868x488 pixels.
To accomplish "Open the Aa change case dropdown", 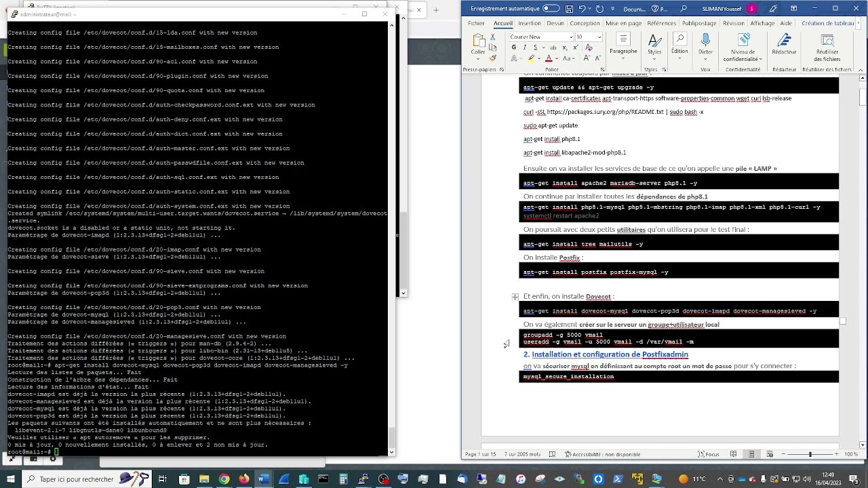I will 568,59.
